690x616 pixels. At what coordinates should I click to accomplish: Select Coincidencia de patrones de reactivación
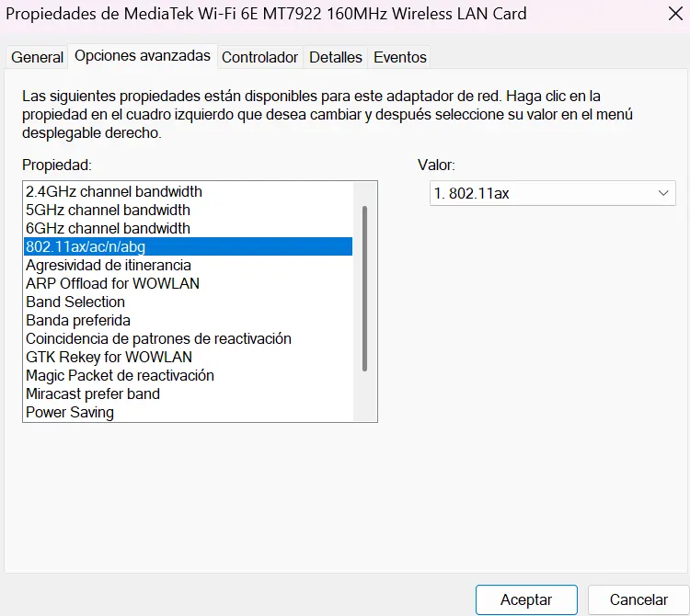pyautogui.click(x=189, y=339)
